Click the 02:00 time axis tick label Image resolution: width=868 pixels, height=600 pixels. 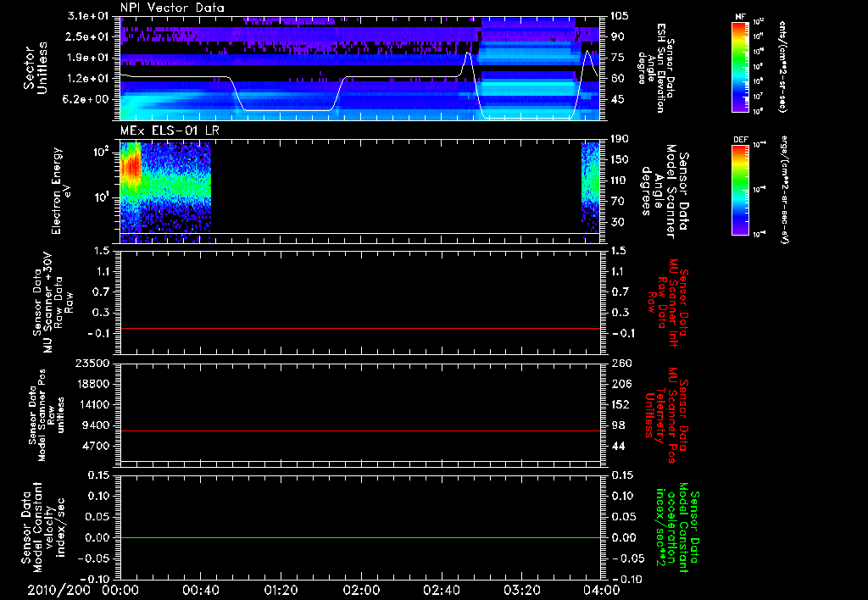click(x=361, y=590)
